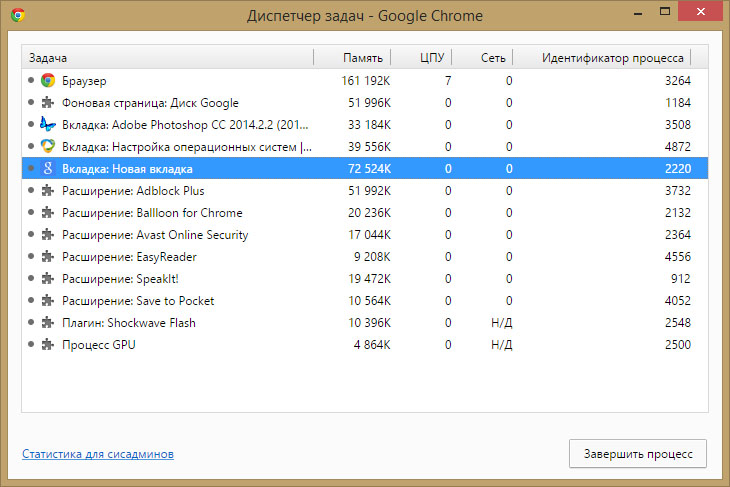Click process ID 2220

coord(678,168)
